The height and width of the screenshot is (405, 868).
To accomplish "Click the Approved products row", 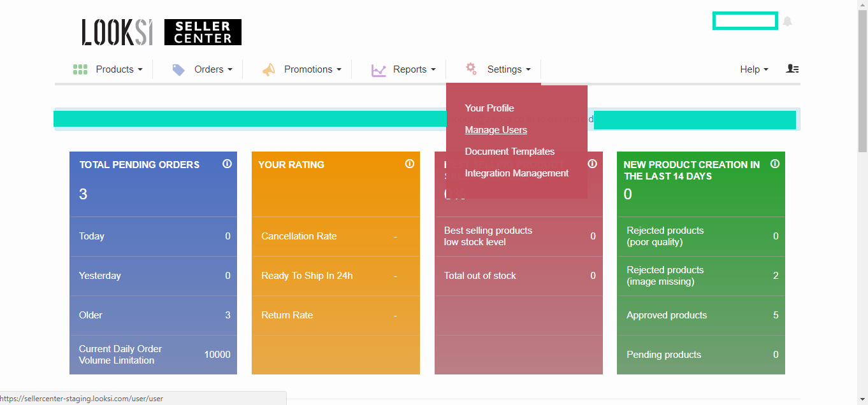I will coord(701,315).
